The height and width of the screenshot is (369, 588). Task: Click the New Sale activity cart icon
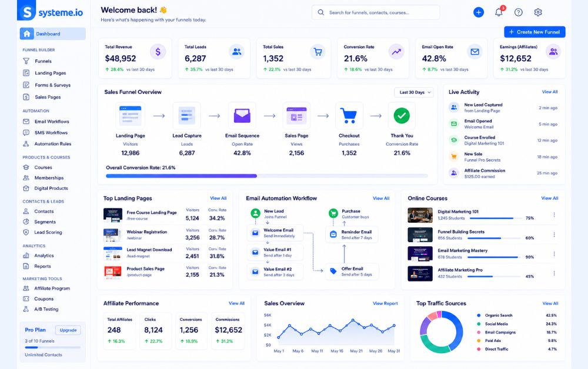tap(454, 157)
